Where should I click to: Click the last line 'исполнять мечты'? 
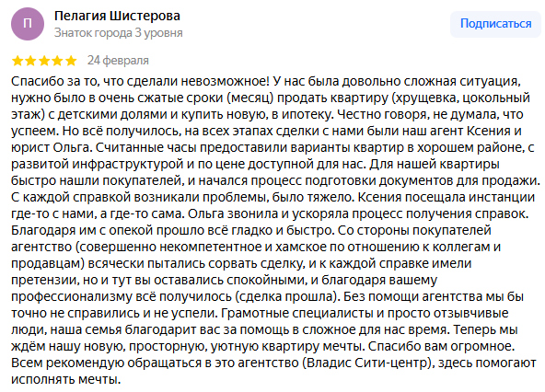64,379
